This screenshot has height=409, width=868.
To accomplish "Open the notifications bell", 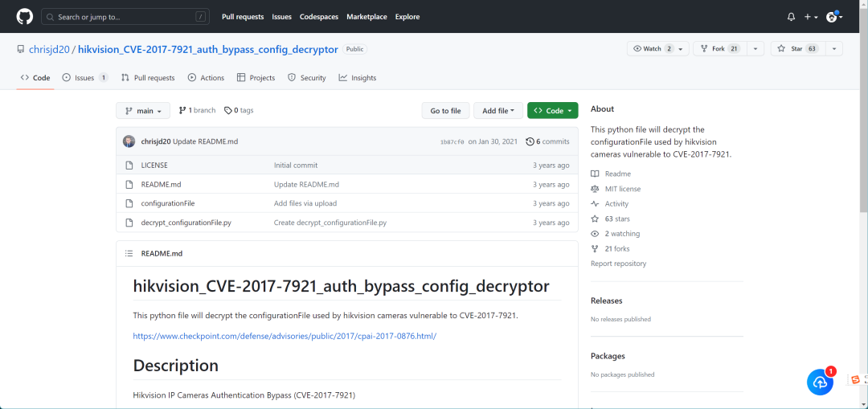I will [x=791, y=17].
